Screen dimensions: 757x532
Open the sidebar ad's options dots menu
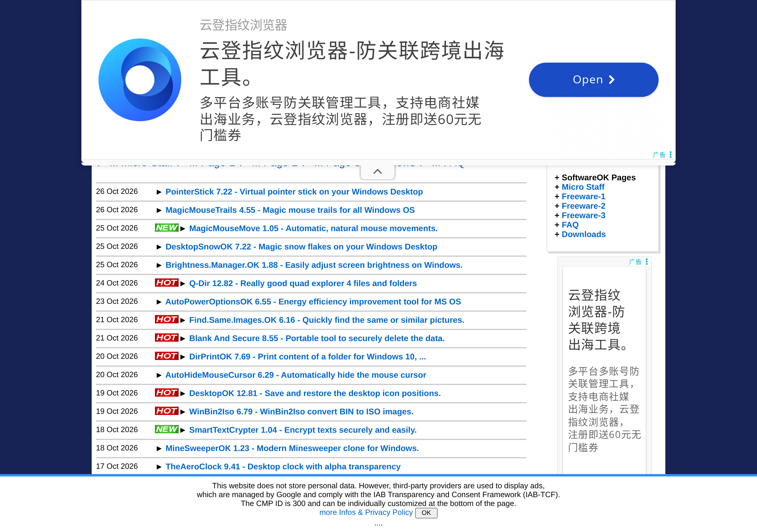pos(646,261)
